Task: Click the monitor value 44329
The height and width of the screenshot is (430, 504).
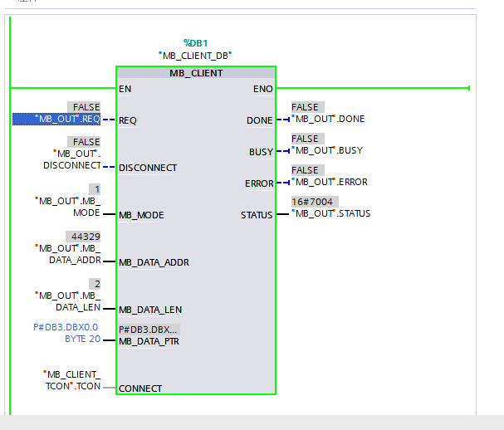Action: pyautogui.click(x=83, y=237)
